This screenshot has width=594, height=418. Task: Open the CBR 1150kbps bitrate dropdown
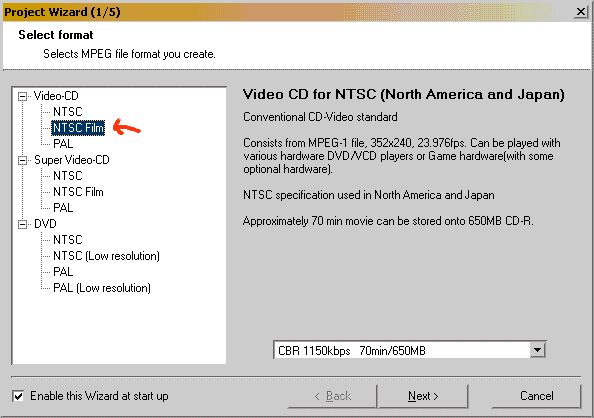pyautogui.click(x=537, y=350)
